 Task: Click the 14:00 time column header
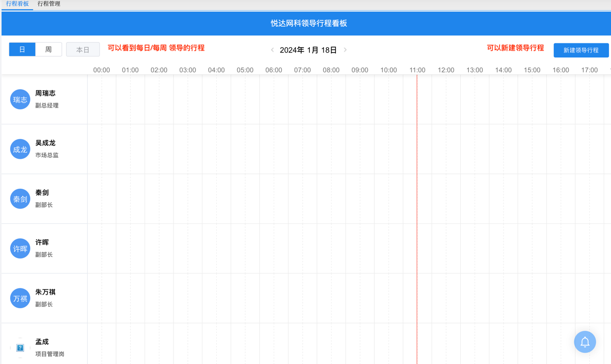pyautogui.click(x=503, y=70)
